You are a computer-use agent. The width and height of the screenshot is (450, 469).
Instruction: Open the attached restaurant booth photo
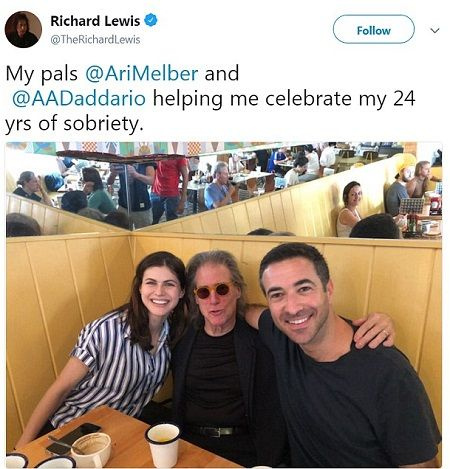(x=224, y=304)
